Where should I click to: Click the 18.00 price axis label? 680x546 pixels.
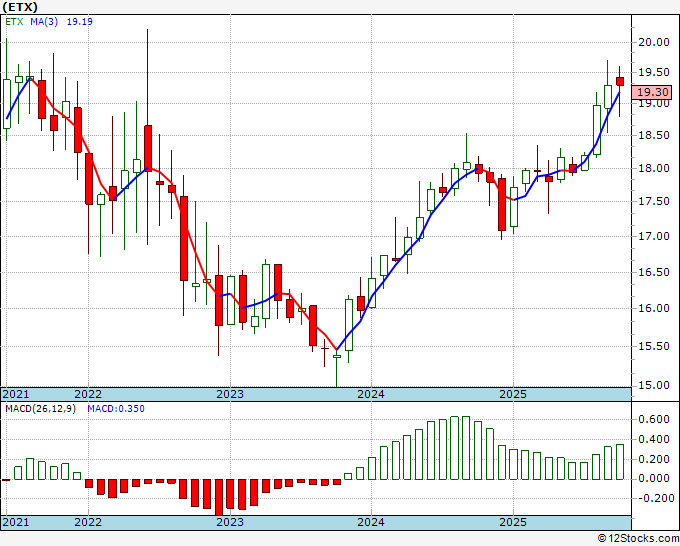pyautogui.click(x=654, y=168)
